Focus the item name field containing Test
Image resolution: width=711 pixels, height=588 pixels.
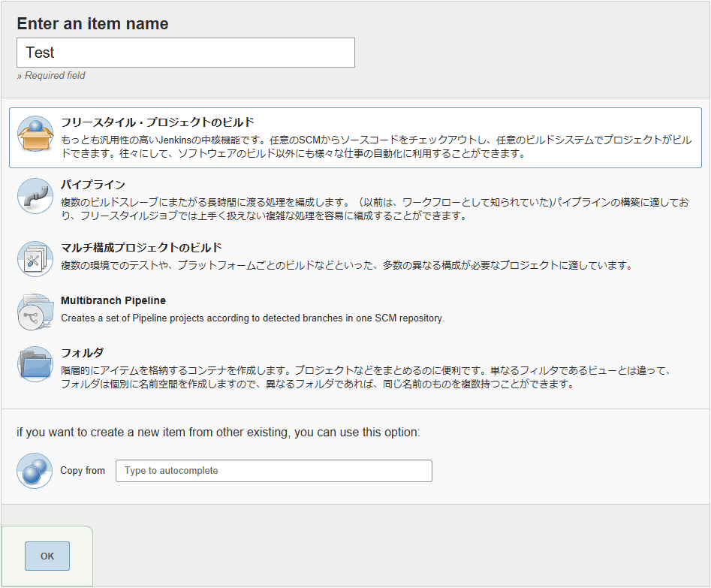click(x=186, y=53)
